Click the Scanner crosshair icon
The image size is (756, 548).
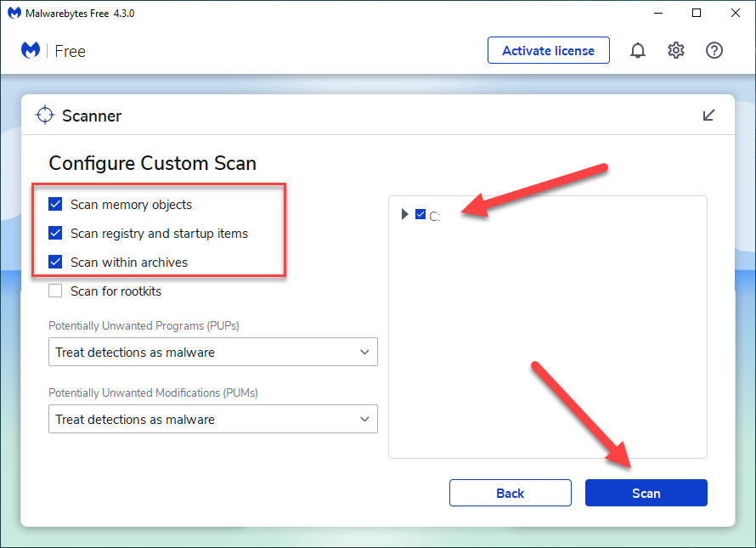(x=44, y=116)
